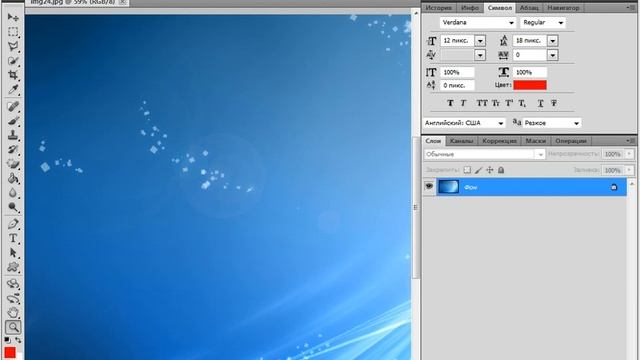
Task: Open font size dropdown arrow
Action: pos(480,41)
